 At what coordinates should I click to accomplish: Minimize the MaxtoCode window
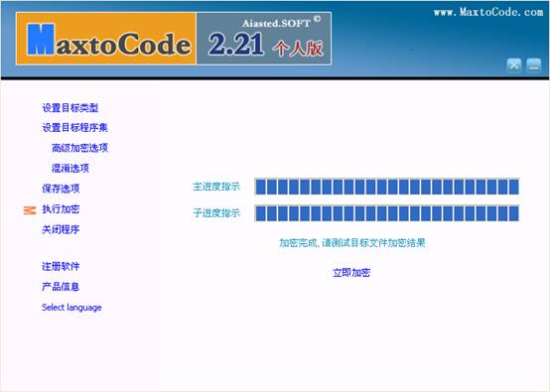point(533,65)
